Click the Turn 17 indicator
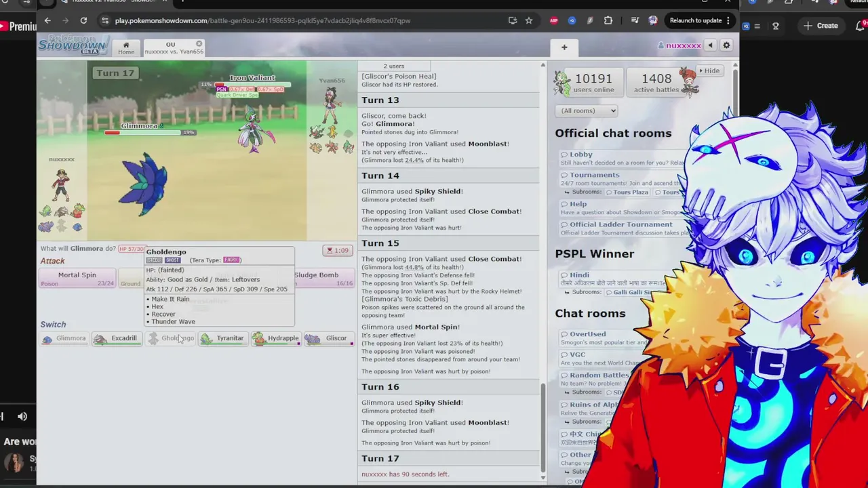Image resolution: width=868 pixels, height=488 pixels. [115, 73]
